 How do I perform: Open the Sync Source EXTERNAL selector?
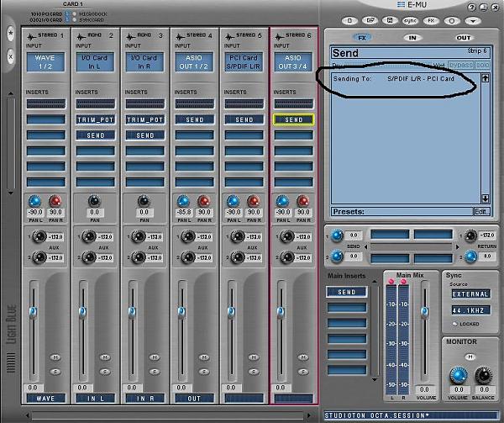click(470, 294)
